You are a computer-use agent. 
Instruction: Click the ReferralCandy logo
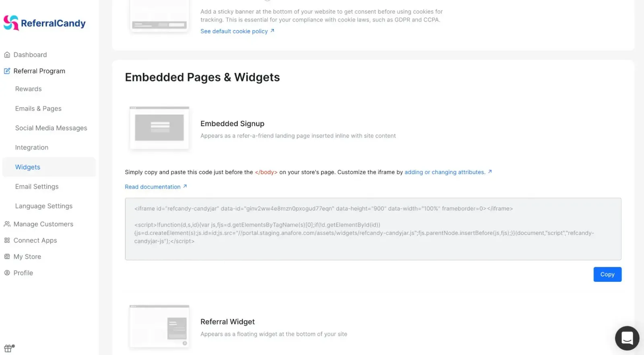point(44,23)
